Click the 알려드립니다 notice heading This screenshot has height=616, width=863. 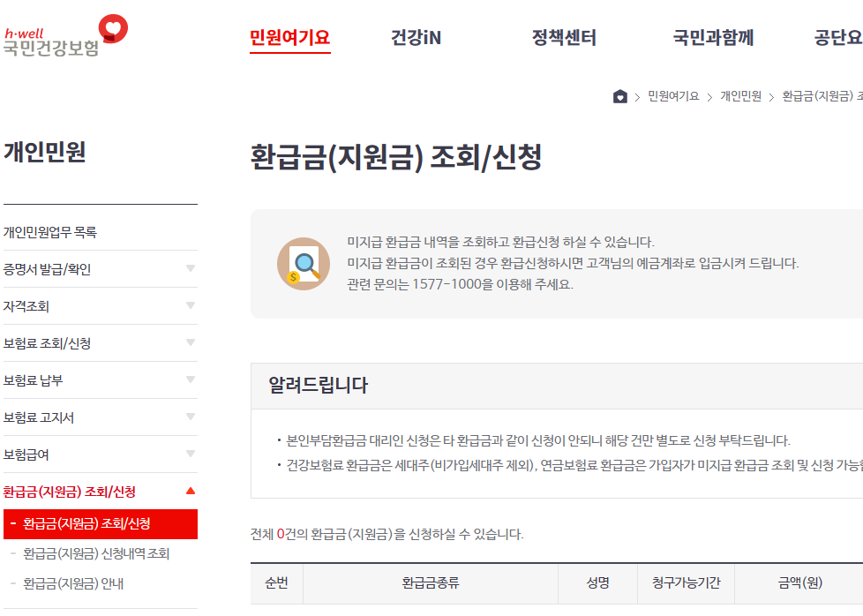point(319,385)
